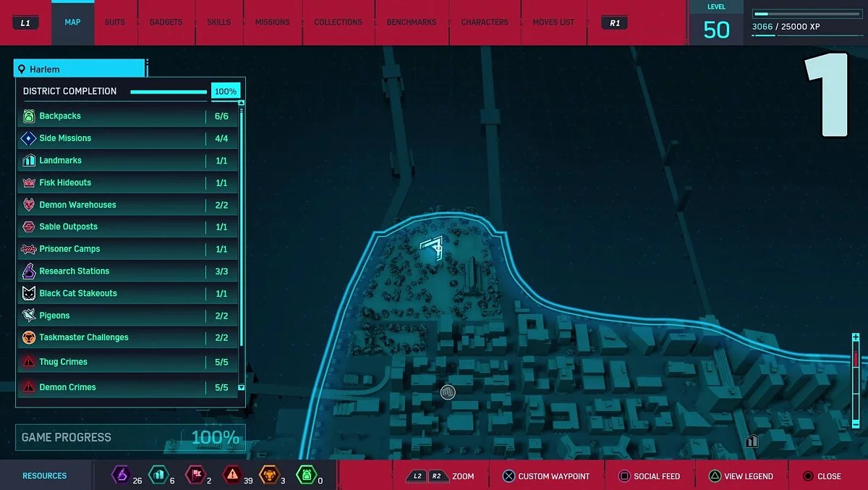The image size is (868, 490).
Task: Click the Prisoner Camps icon
Action: tap(29, 249)
